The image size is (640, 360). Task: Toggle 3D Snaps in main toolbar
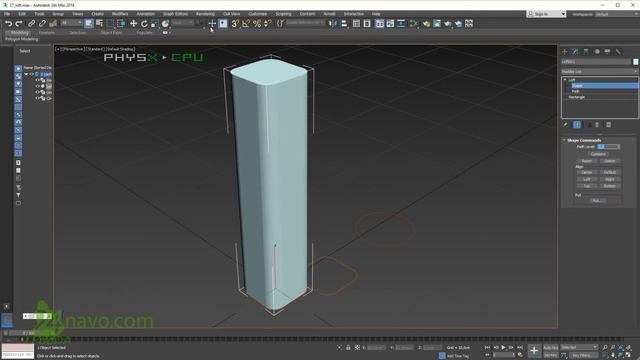pos(235,24)
